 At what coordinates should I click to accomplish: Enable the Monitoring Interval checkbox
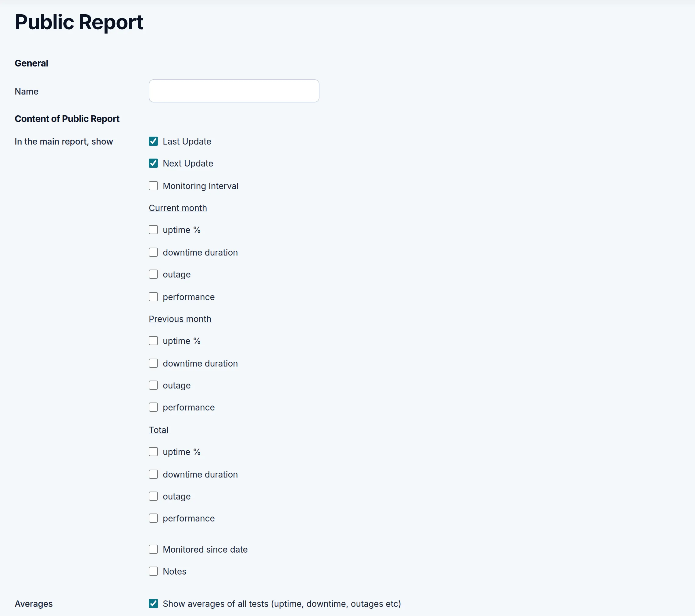153,186
